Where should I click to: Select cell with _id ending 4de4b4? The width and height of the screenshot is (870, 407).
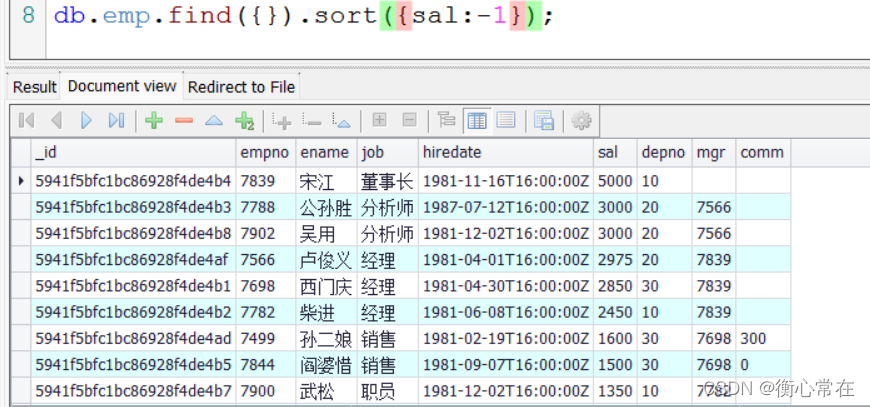tap(133, 181)
